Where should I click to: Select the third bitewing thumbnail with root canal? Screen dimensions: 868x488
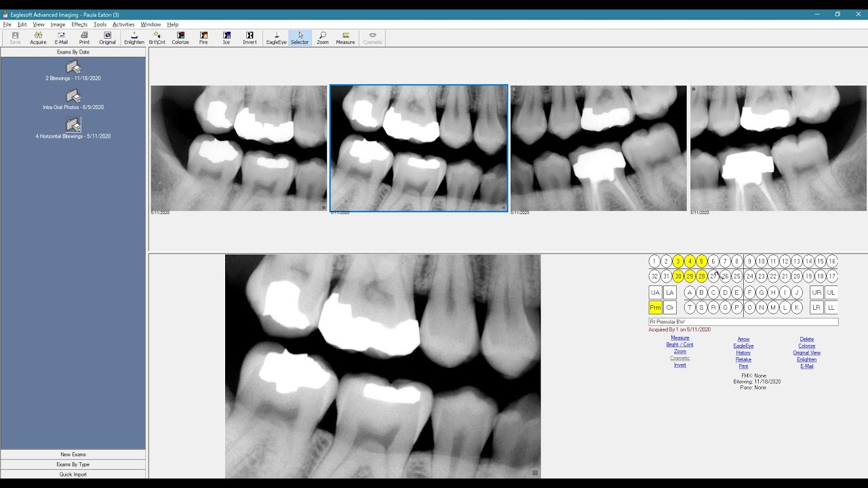click(x=598, y=148)
